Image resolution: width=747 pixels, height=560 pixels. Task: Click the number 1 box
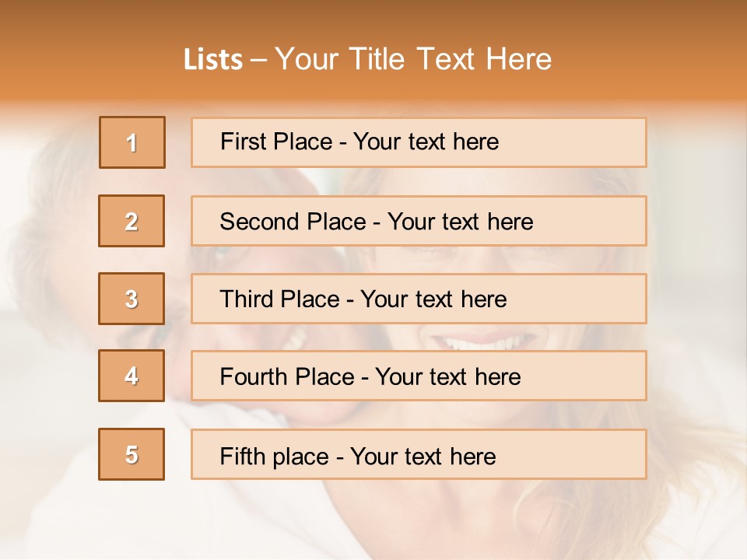[132, 142]
